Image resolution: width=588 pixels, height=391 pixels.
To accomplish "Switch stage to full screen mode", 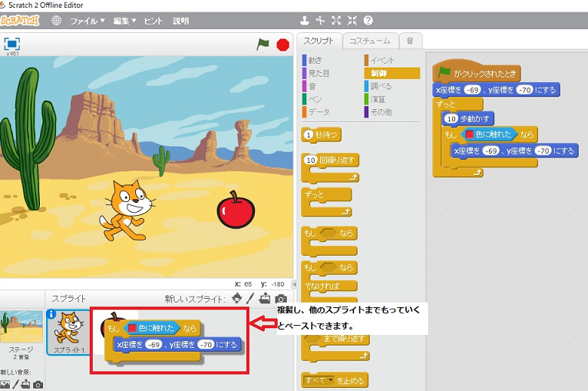I will click(12, 44).
